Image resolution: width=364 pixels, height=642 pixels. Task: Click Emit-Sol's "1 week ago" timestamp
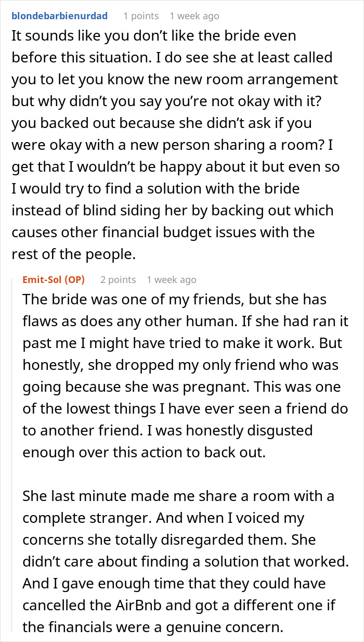172,280
